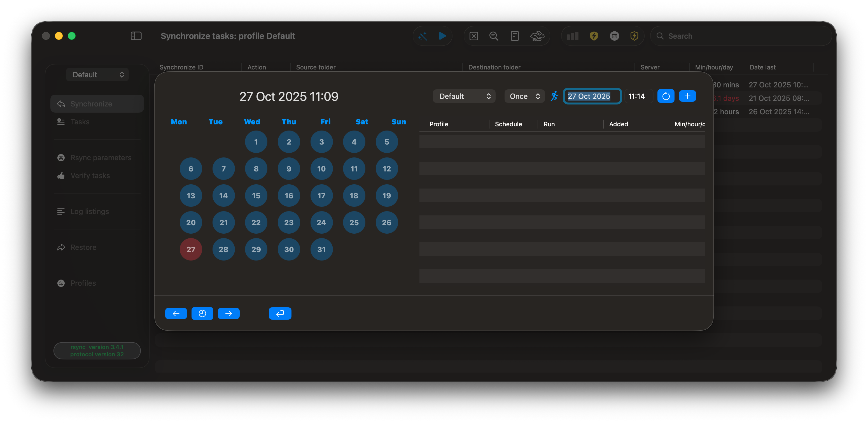The width and height of the screenshot is (868, 423).
Task: Select Tasks in the sidebar
Action: click(x=80, y=122)
